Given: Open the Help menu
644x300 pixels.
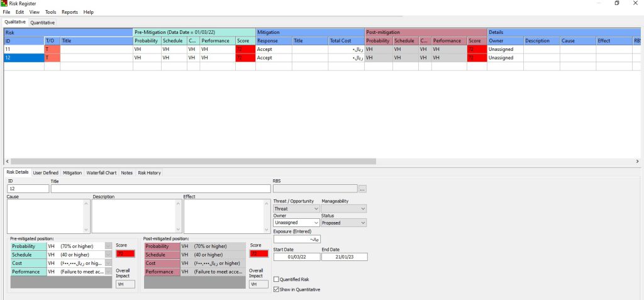Looking at the screenshot, I should [88, 13].
